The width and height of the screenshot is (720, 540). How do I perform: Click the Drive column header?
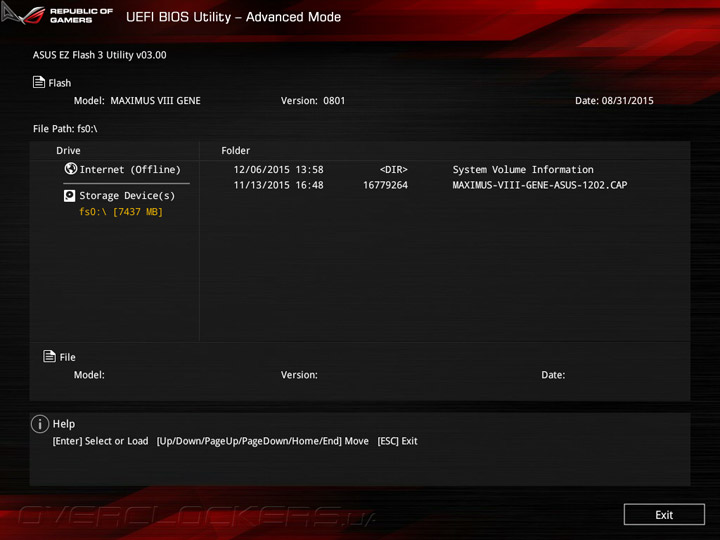[68, 151]
